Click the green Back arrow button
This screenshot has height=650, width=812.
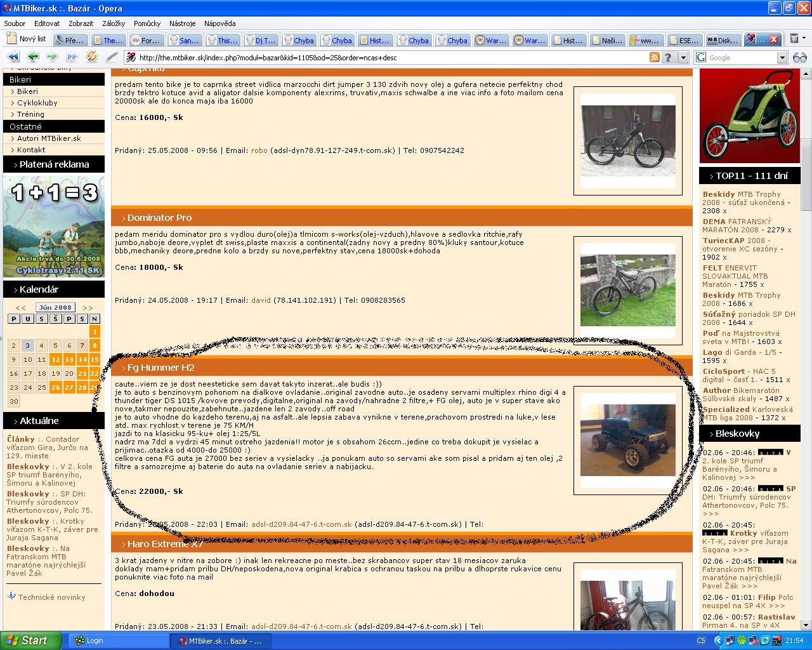33,57
